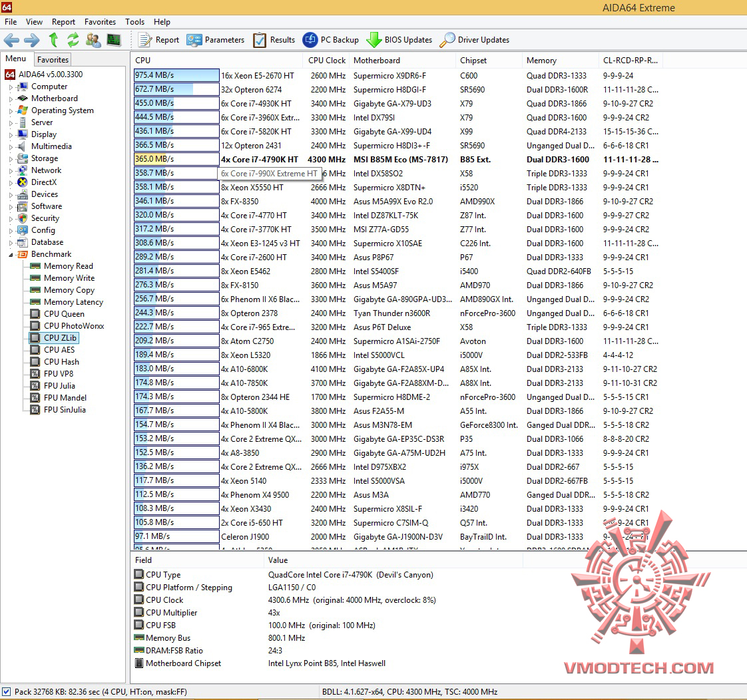Toggle the status bar checkbox beside Pack 32768 KB
The width and height of the screenshot is (747, 700).
click(6, 691)
